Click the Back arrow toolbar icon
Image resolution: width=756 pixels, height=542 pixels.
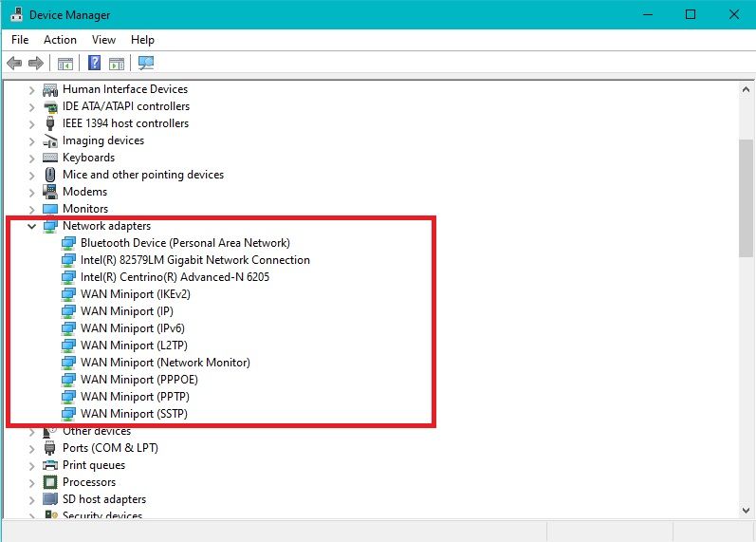click(14, 63)
